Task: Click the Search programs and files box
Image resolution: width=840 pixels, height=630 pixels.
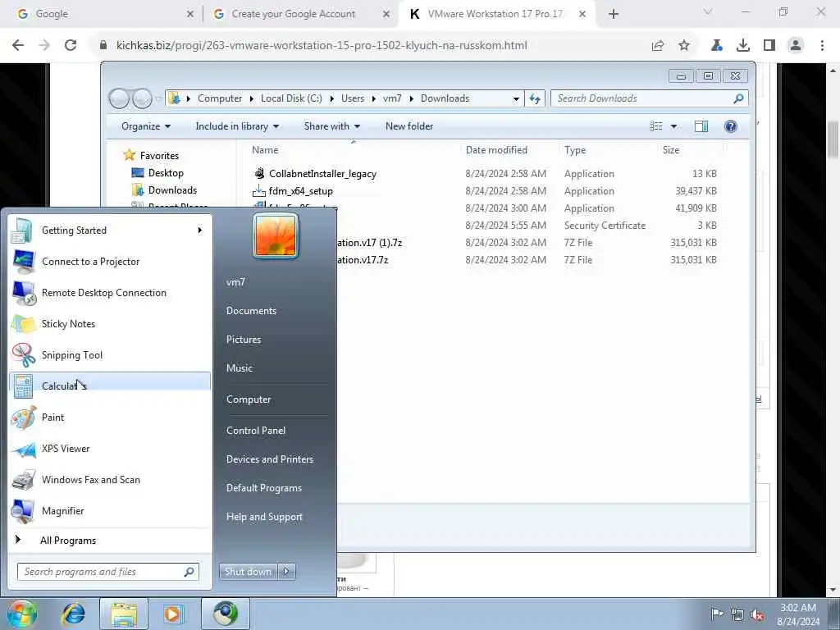Action: click(107, 572)
